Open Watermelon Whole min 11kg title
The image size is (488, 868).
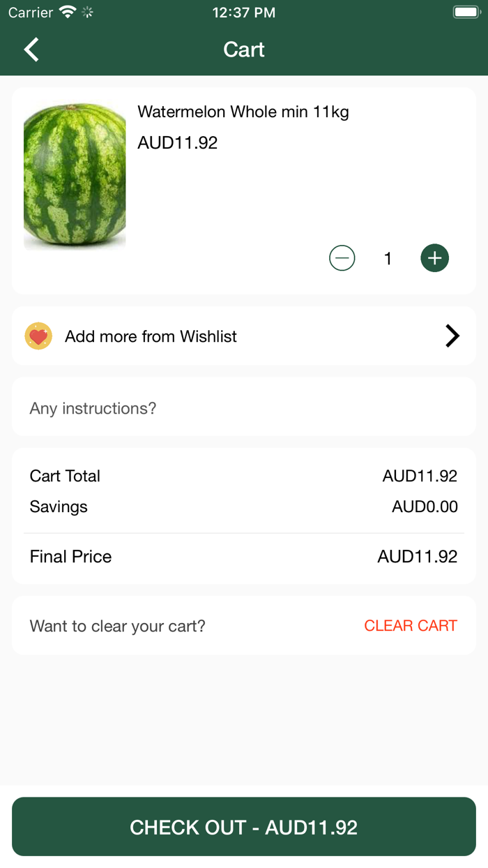[x=243, y=112]
